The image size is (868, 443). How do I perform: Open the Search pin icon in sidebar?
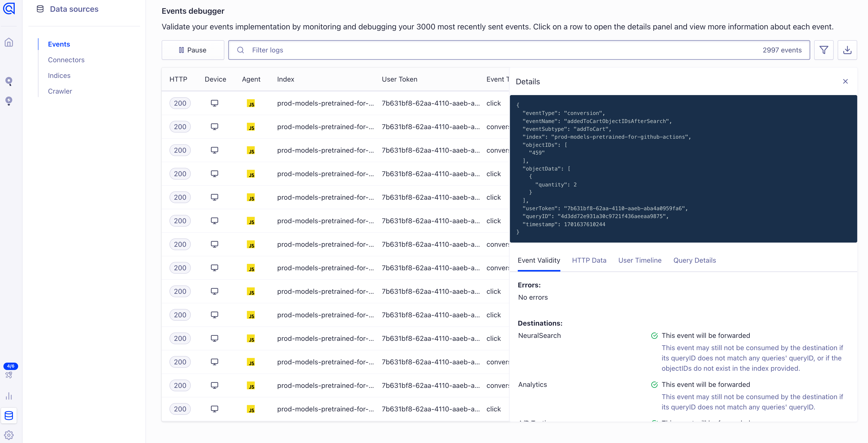click(9, 81)
